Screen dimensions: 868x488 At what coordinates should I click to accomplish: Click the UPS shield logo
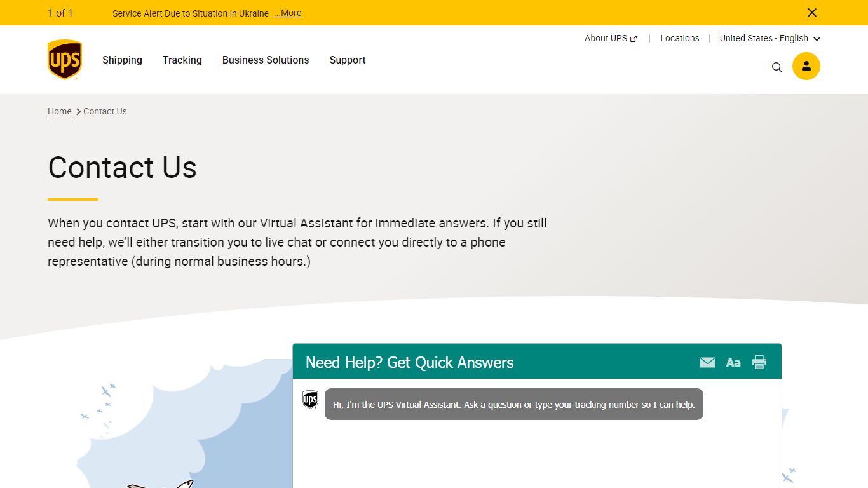pyautogui.click(x=65, y=60)
